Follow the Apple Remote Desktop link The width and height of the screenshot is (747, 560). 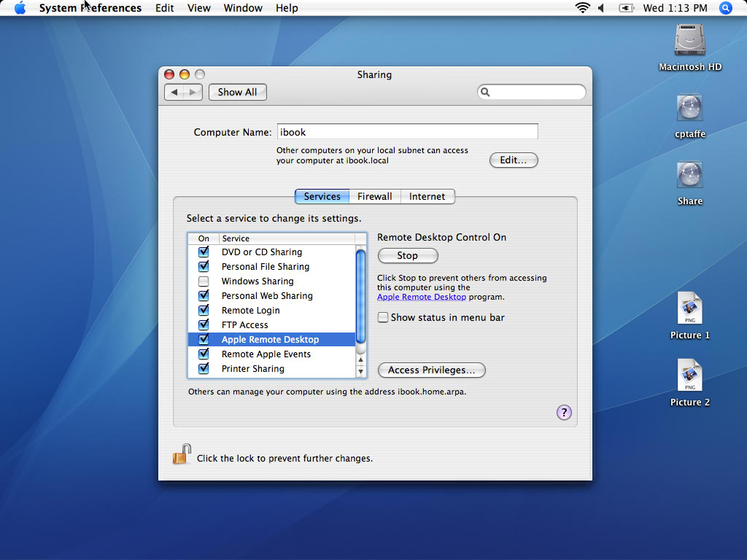(x=422, y=297)
